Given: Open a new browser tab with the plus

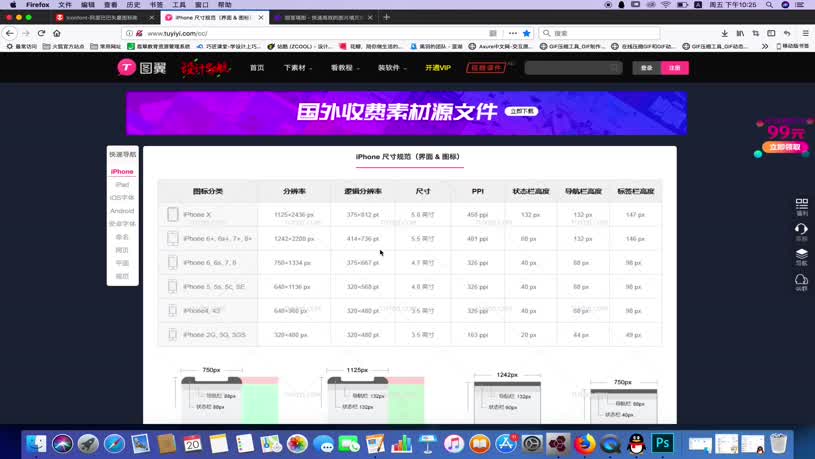Looking at the screenshot, I should pos(386,17).
